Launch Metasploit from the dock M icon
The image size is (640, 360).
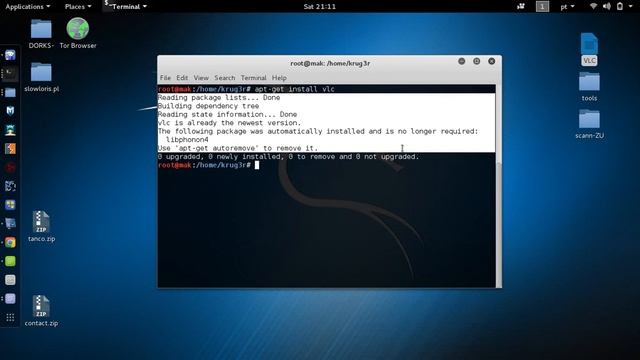click(x=10, y=111)
